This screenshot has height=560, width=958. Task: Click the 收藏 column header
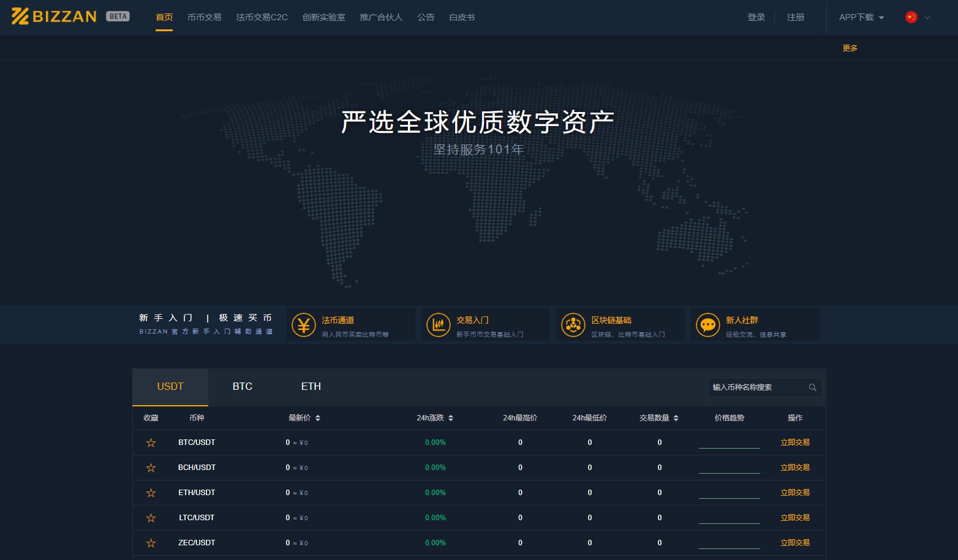click(151, 418)
